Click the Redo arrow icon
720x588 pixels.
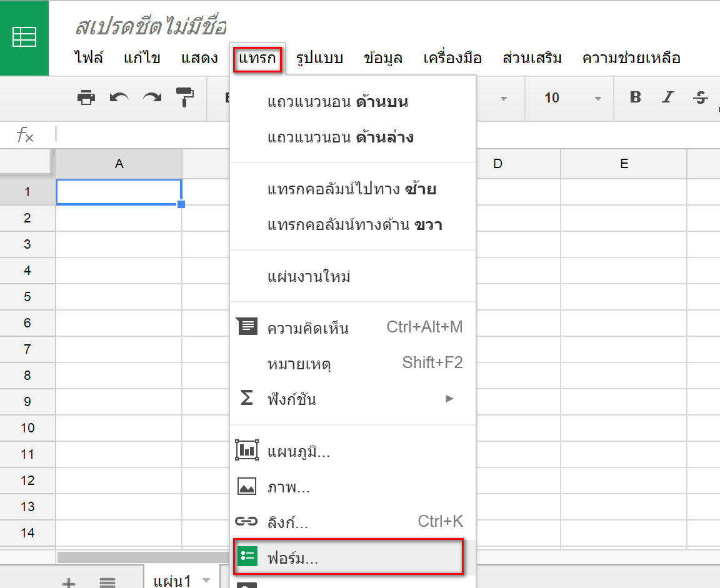click(152, 97)
